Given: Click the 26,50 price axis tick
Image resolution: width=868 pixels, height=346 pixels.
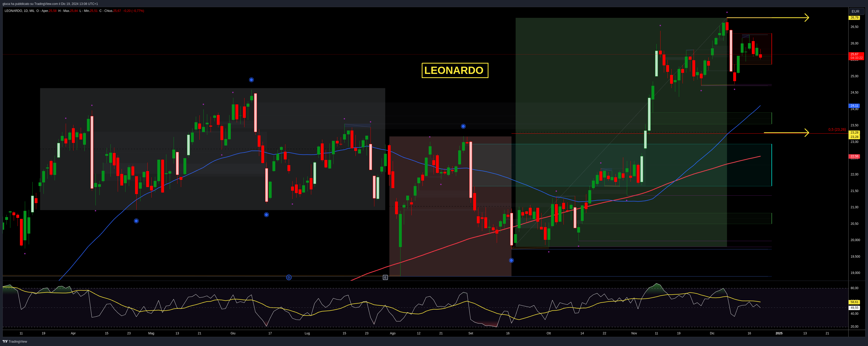Looking at the screenshot, I should [854, 27].
